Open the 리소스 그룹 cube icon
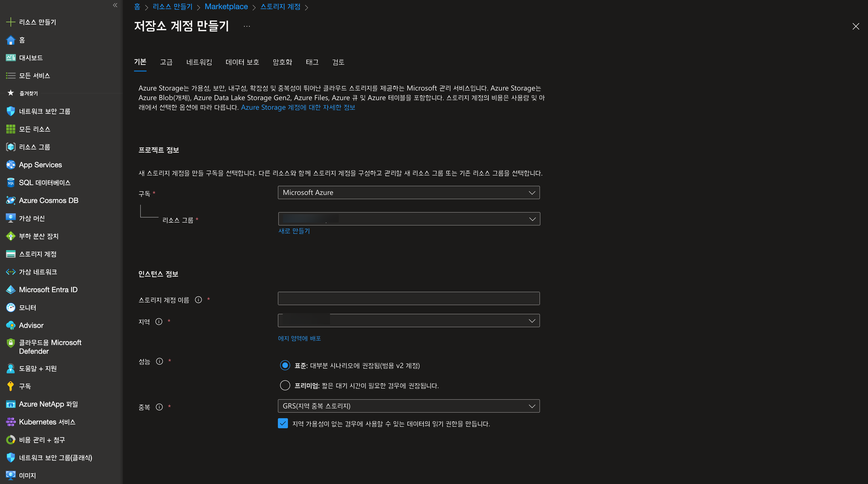Image resolution: width=868 pixels, height=484 pixels. point(11,147)
